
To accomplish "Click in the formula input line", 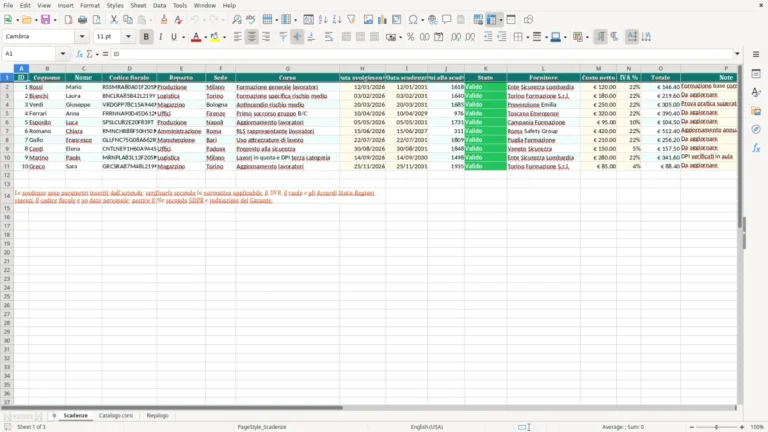I will click(421, 54).
